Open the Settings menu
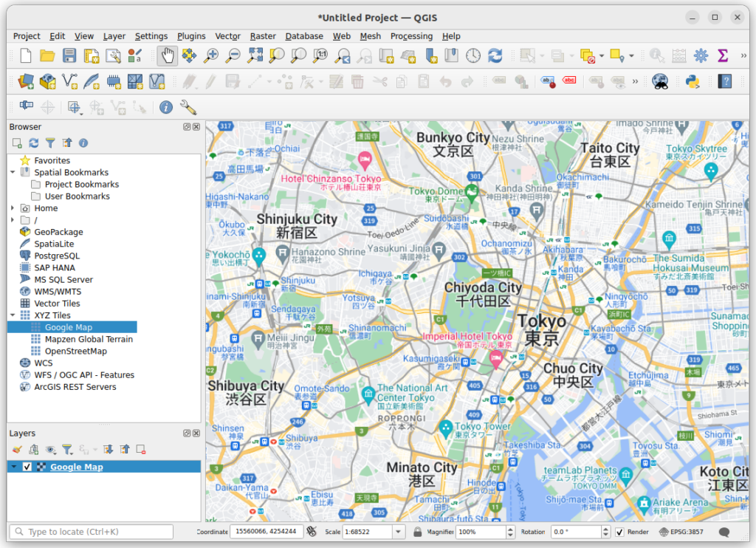Screen dimensions: 756x548 [x=151, y=36]
